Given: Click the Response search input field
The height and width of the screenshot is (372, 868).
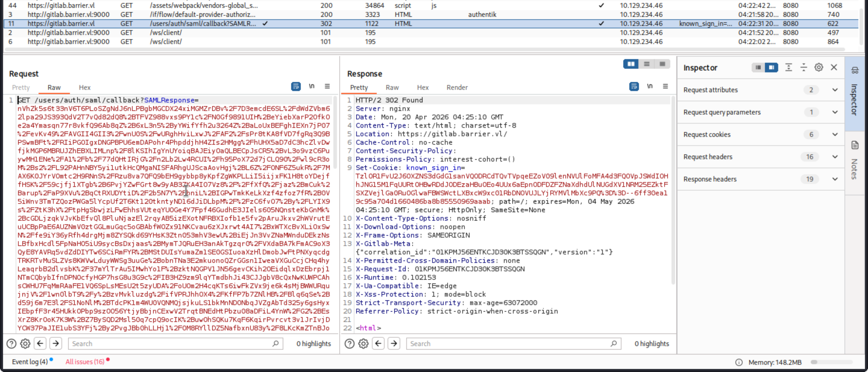Looking at the screenshot, I should click(509, 344).
